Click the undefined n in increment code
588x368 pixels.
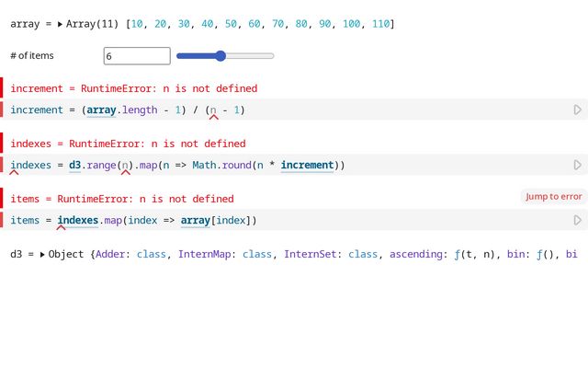[x=213, y=110]
